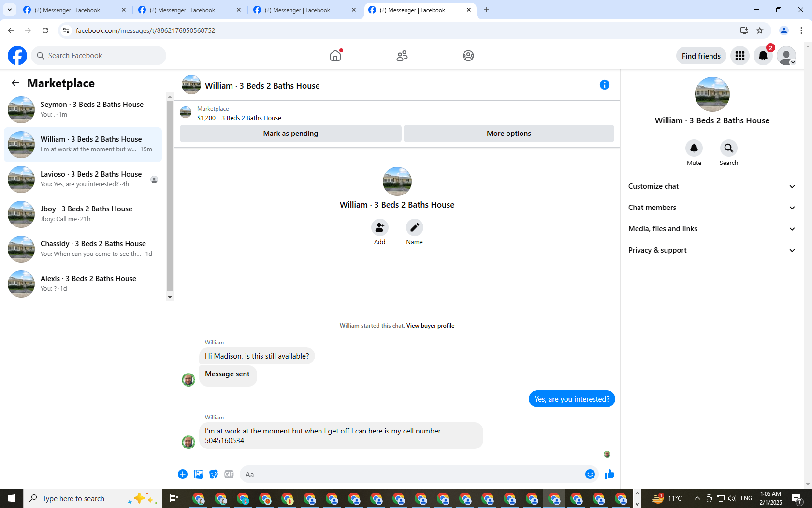Click the address bar URL
Image resolution: width=812 pixels, height=508 pixels.
click(x=145, y=30)
